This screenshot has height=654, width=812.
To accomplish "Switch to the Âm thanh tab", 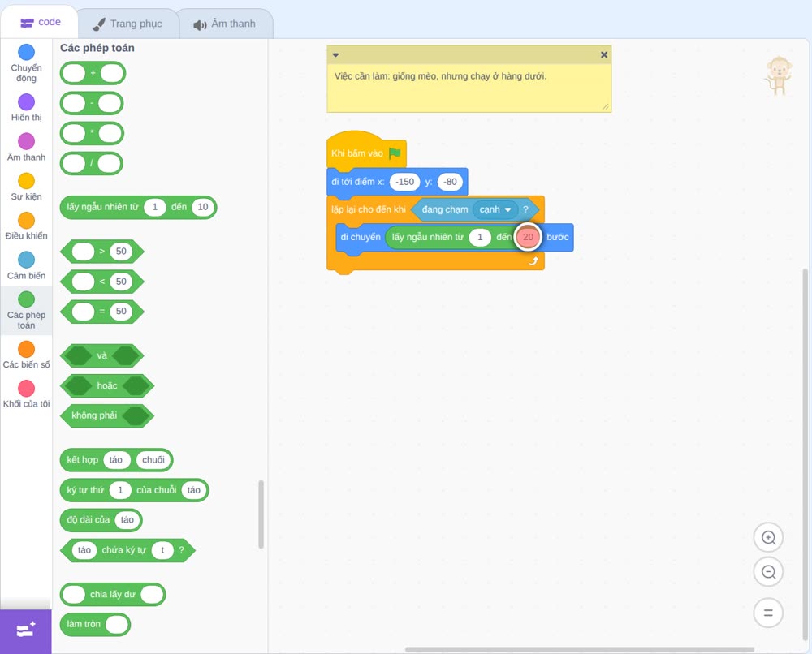I will click(225, 24).
